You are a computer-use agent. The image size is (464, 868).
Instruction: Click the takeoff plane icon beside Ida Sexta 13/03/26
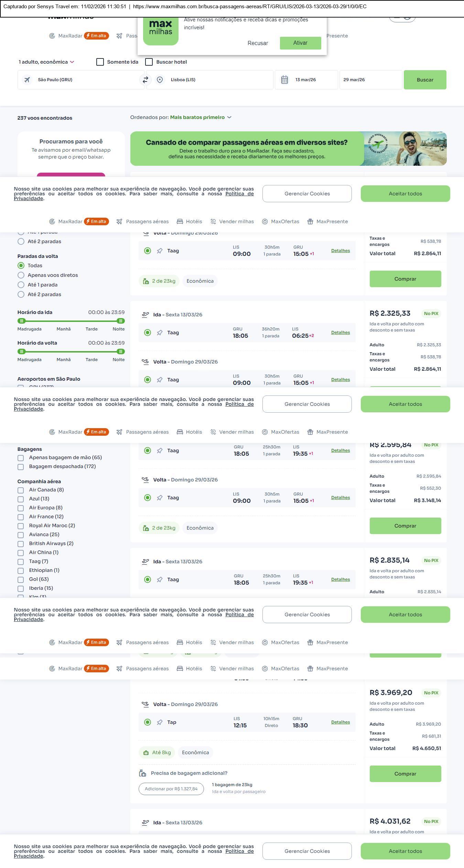pyautogui.click(x=145, y=315)
